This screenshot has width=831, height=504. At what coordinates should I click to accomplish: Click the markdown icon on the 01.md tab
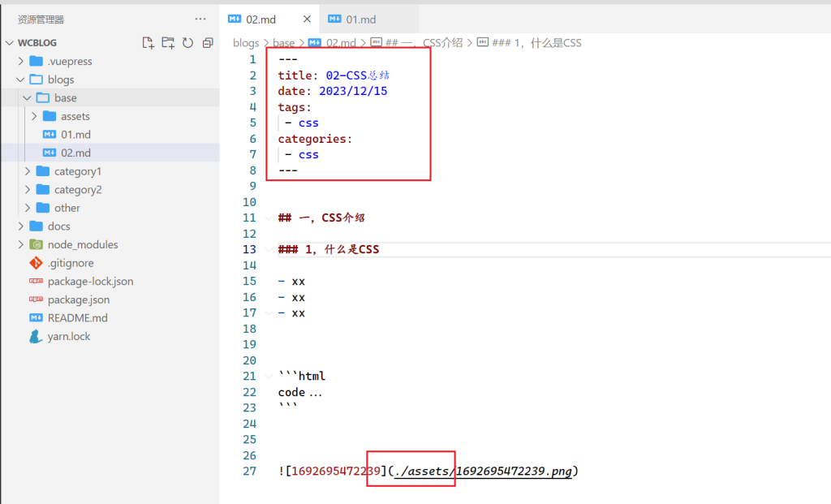click(334, 19)
